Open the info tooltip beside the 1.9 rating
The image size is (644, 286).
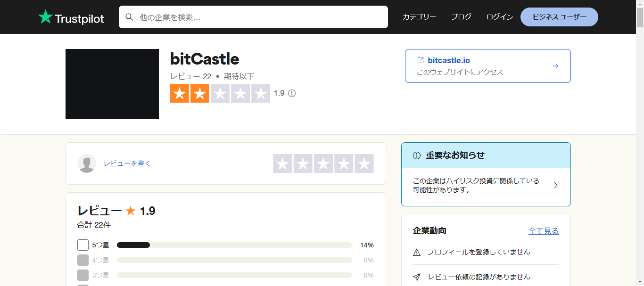292,93
